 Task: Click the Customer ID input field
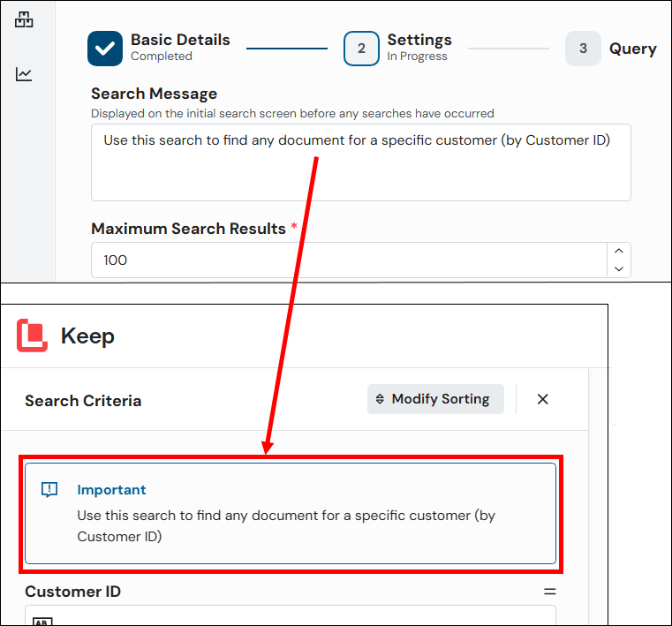point(291,615)
